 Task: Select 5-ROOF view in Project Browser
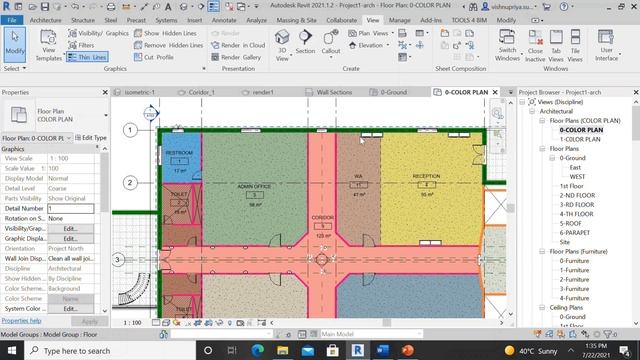point(571,223)
